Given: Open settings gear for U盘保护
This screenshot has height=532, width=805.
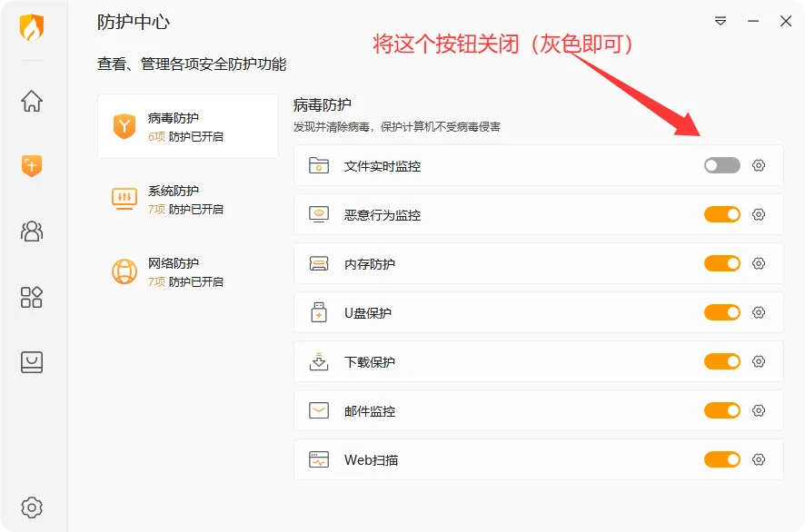Looking at the screenshot, I should (760, 312).
